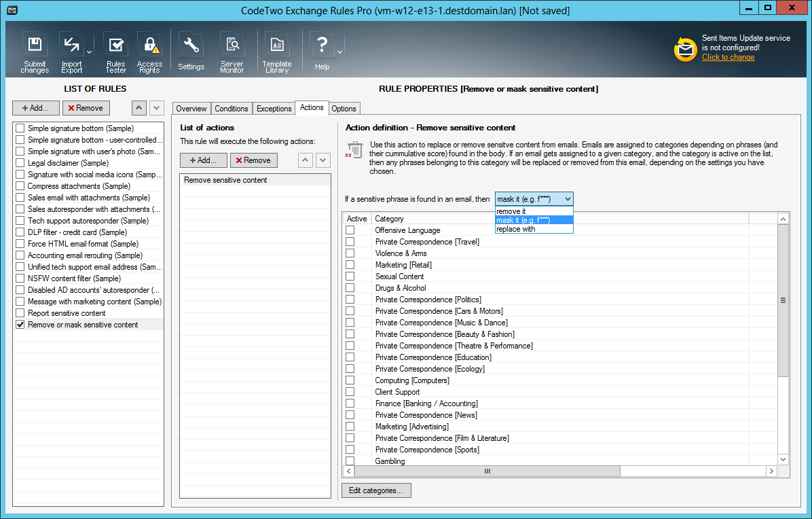Click the Active column header
The width and height of the screenshot is (812, 519).
(x=357, y=219)
